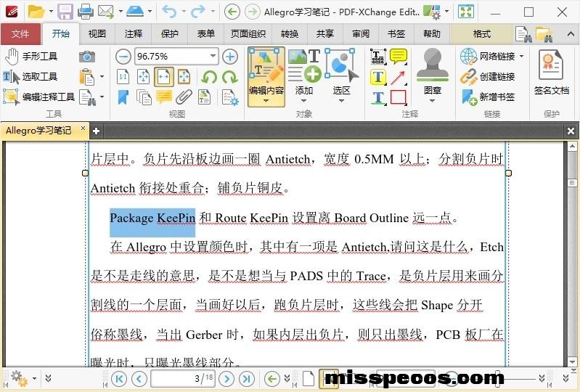Select the Typewriter text tool
This screenshot has width=580, height=392.
tap(378, 56)
